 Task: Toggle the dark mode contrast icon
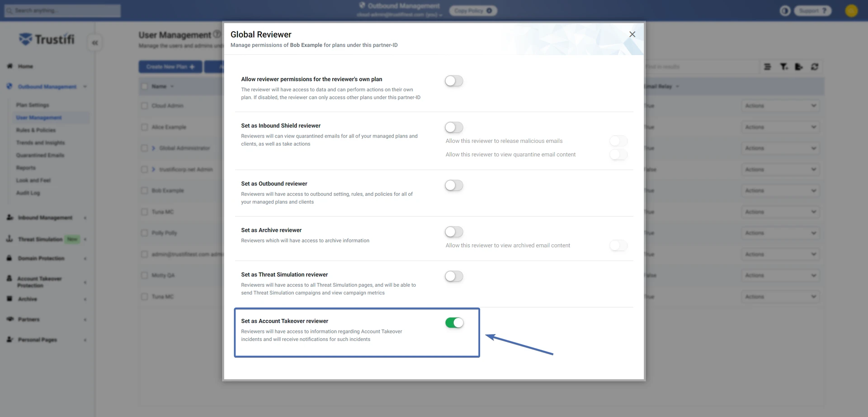click(x=785, y=11)
